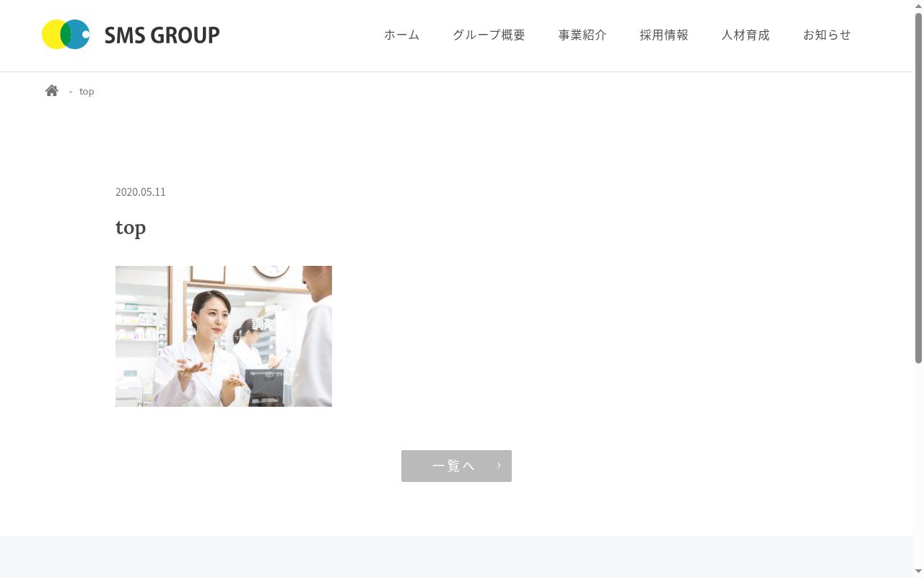
Task: Click the page vertical scrollbar thumb
Action: click(918, 188)
